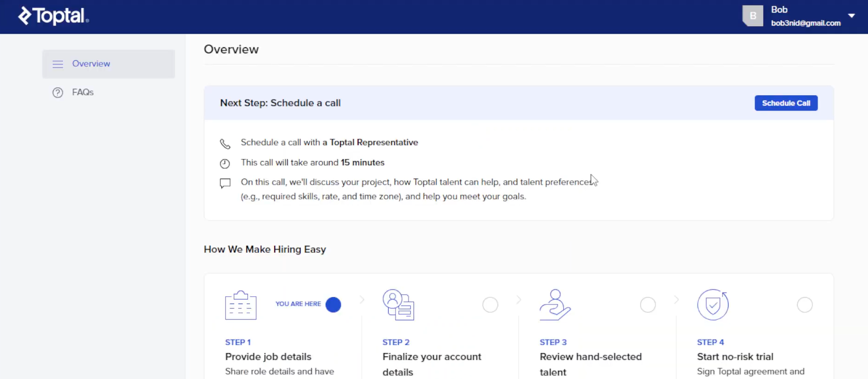The image size is (868, 379).
Task: Click 'Finalize your account details' title
Action: pyautogui.click(x=432, y=364)
